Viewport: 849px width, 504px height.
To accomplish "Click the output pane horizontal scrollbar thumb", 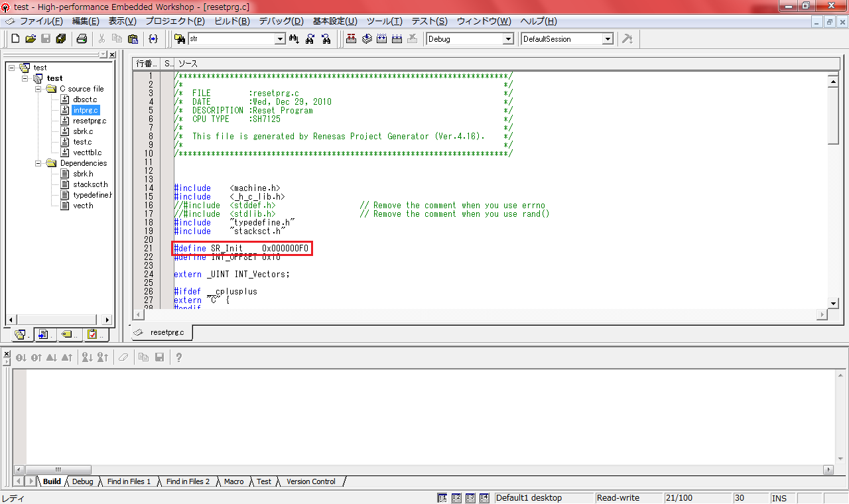I will coord(59,470).
